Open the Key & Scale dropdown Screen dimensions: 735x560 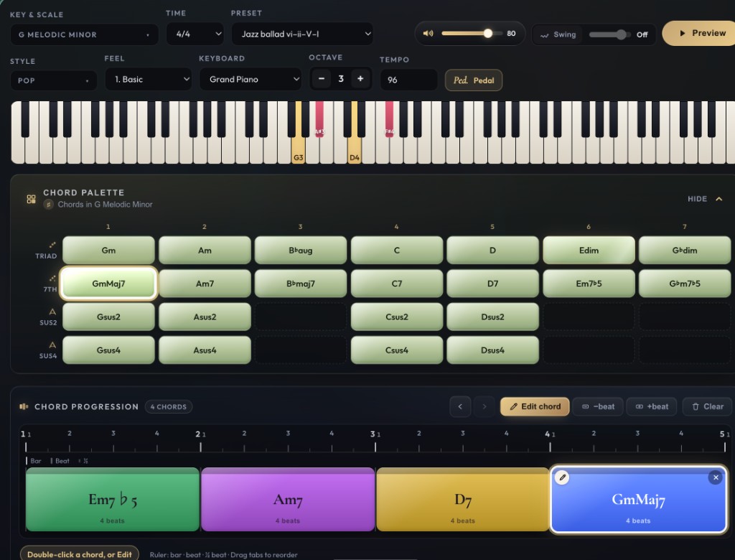click(x=85, y=34)
